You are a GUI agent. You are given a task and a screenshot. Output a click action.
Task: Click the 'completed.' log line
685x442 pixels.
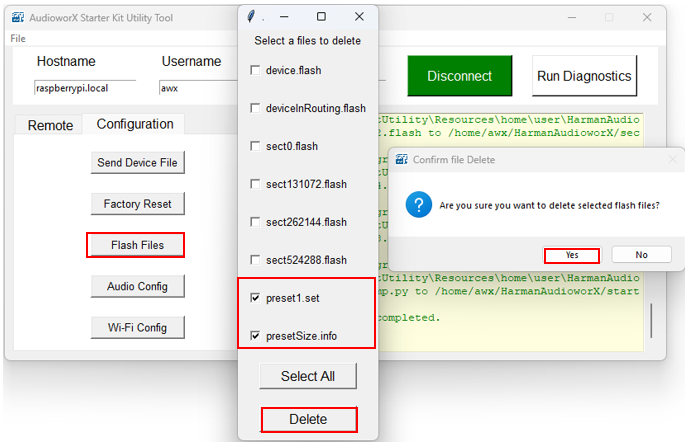408,318
